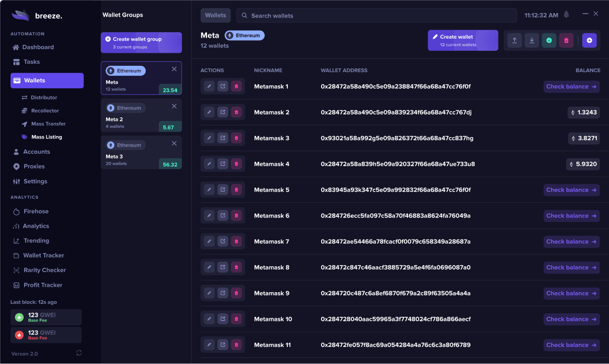The height and width of the screenshot is (364, 609).
Task: Click the breeze logo icon
Action: click(20, 15)
